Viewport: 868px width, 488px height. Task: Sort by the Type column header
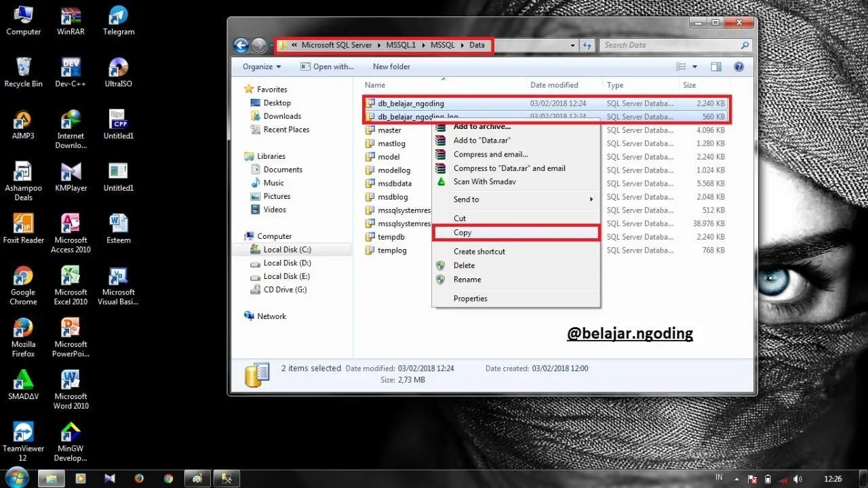click(641, 85)
